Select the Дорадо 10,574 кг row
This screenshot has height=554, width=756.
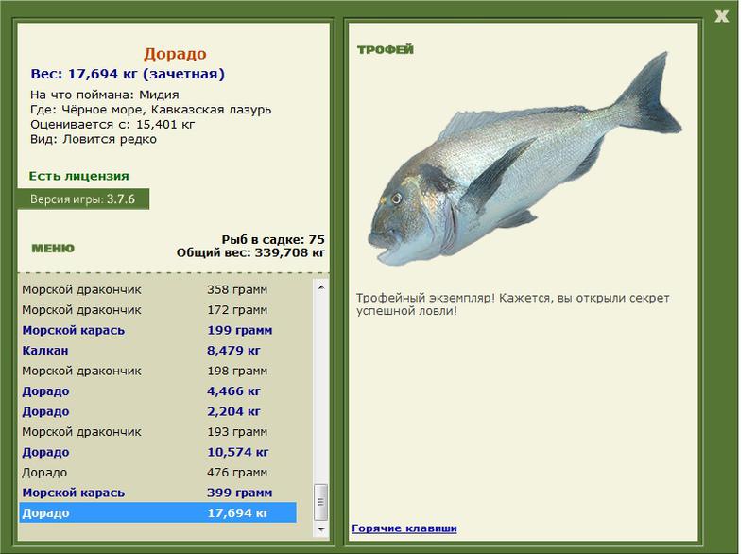(x=158, y=452)
